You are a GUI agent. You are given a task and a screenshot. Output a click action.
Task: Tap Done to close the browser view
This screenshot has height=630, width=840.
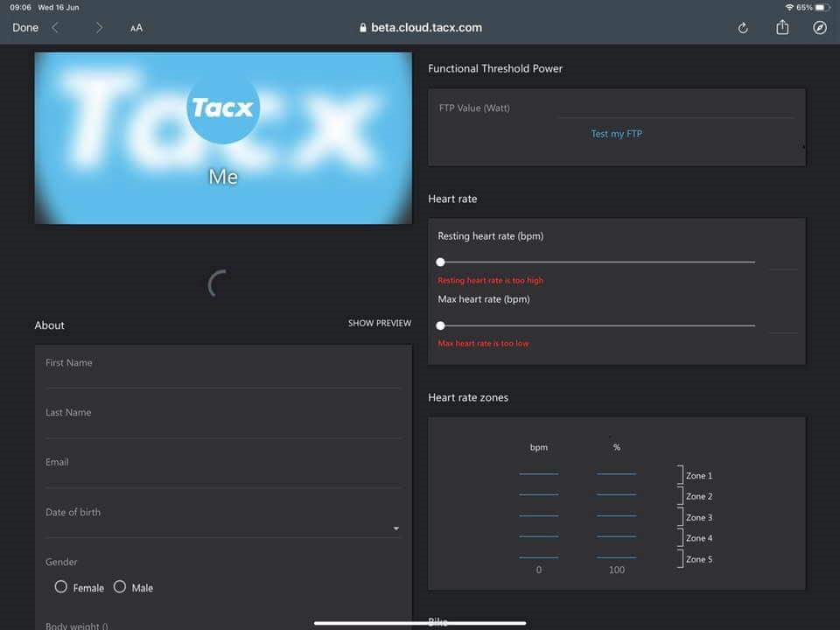pyautogui.click(x=25, y=28)
